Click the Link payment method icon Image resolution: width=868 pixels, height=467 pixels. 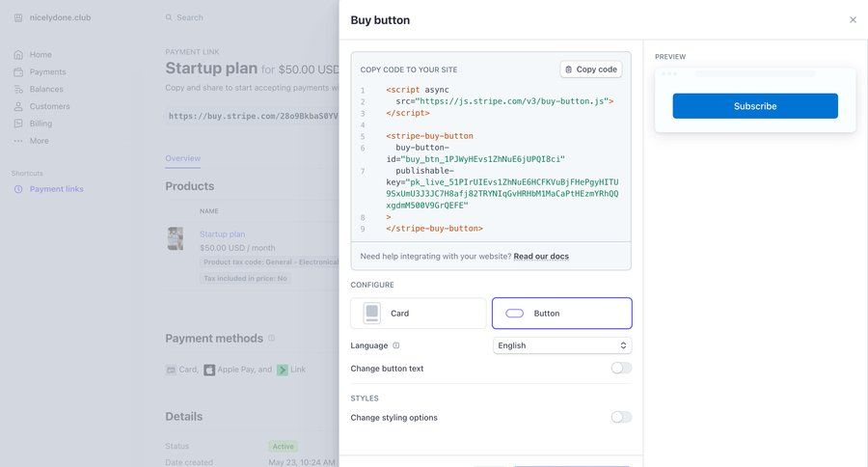[x=283, y=370]
